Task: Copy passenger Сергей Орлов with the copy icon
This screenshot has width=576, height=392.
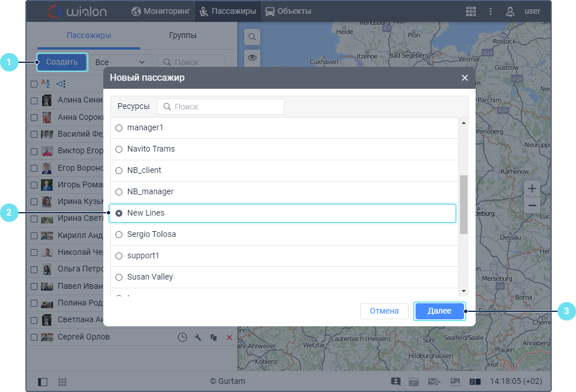Action: (x=214, y=337)
